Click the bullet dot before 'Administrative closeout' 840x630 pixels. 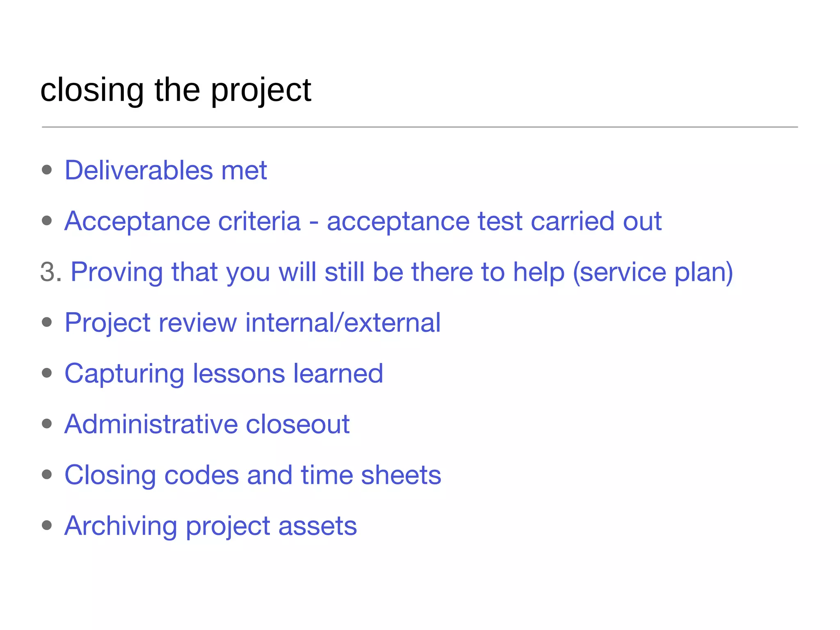pyautogui.click(x=47, y=424)
